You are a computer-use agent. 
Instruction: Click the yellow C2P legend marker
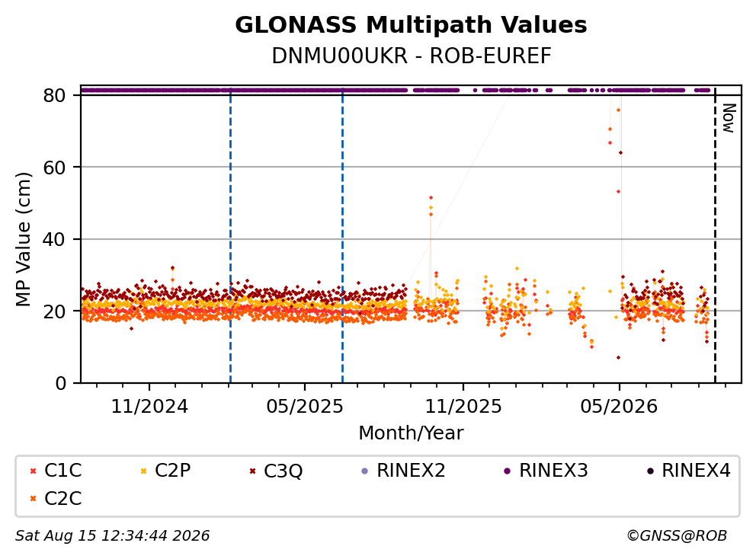click(x=143, y=471)
